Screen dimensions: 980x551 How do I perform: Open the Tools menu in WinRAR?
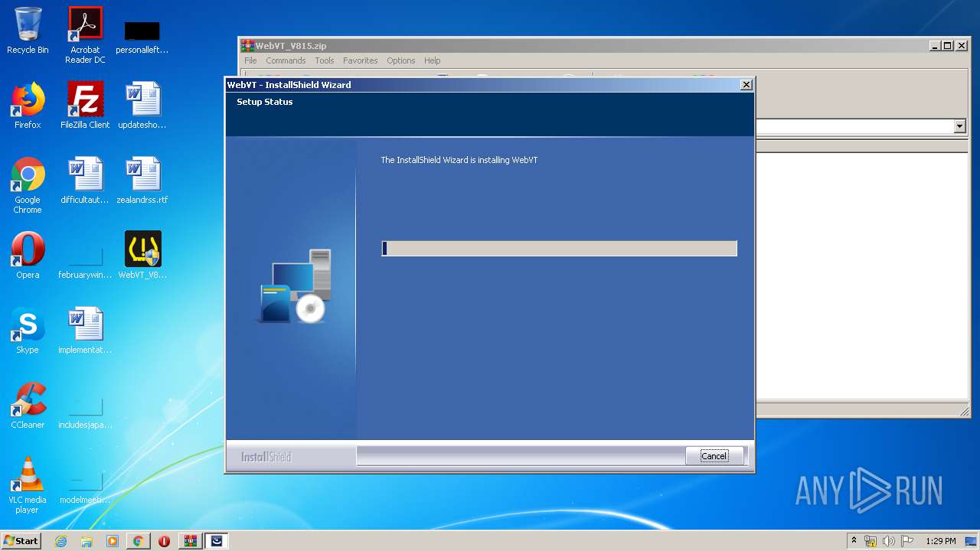pyautogui.click(x=325, y=60)
